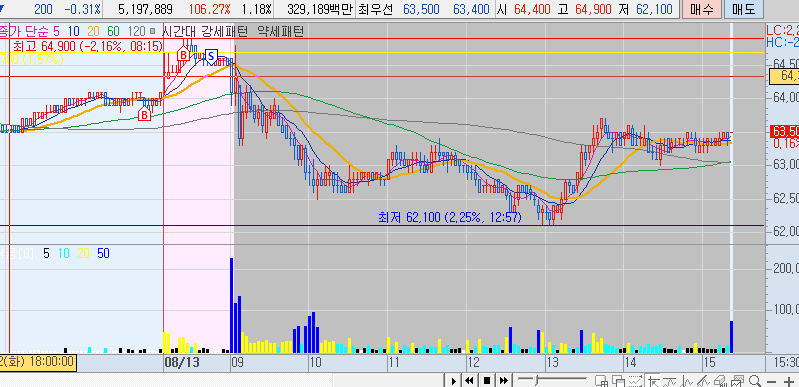Click the blue 매도 sell button

744,9
